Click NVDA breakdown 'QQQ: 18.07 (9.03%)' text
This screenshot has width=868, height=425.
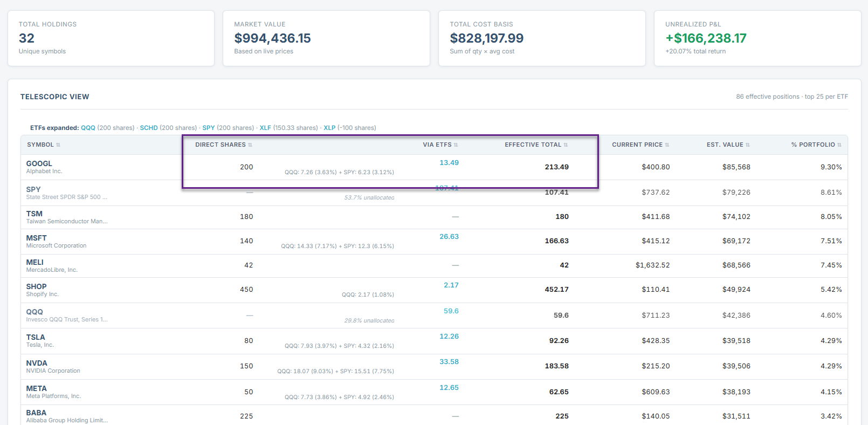tap(305, 372)
